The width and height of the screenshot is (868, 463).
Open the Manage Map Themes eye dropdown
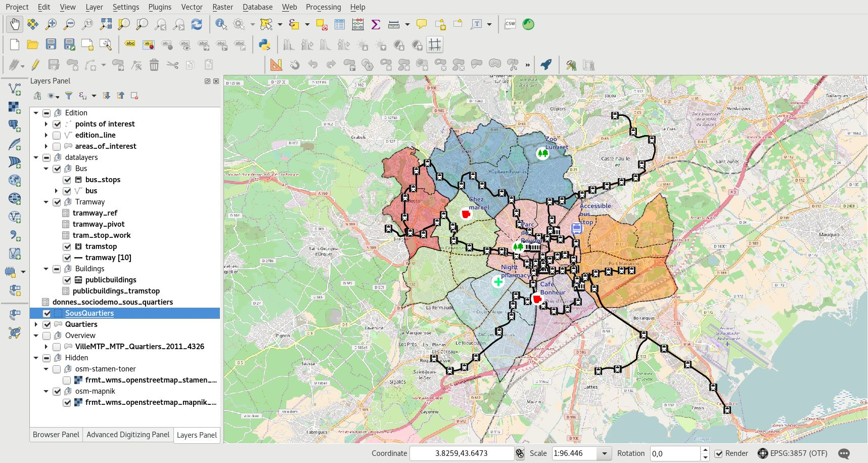coord(53,96)
